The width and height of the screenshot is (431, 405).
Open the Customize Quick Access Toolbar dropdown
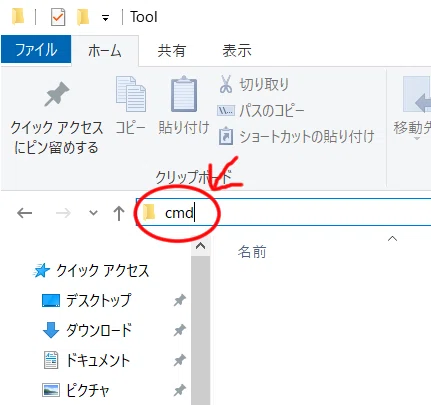point(106,18)
